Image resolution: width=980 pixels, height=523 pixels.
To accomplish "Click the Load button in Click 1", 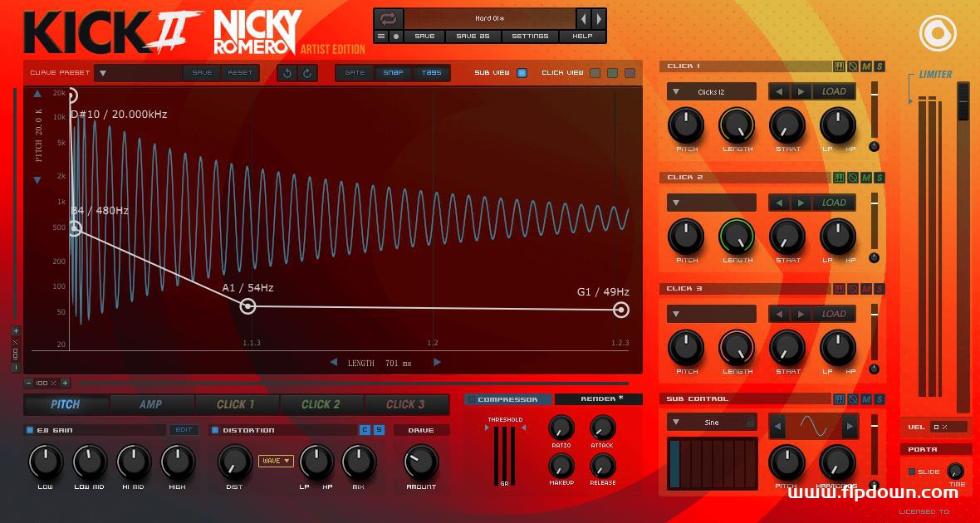I will click(x=834, y=92).
